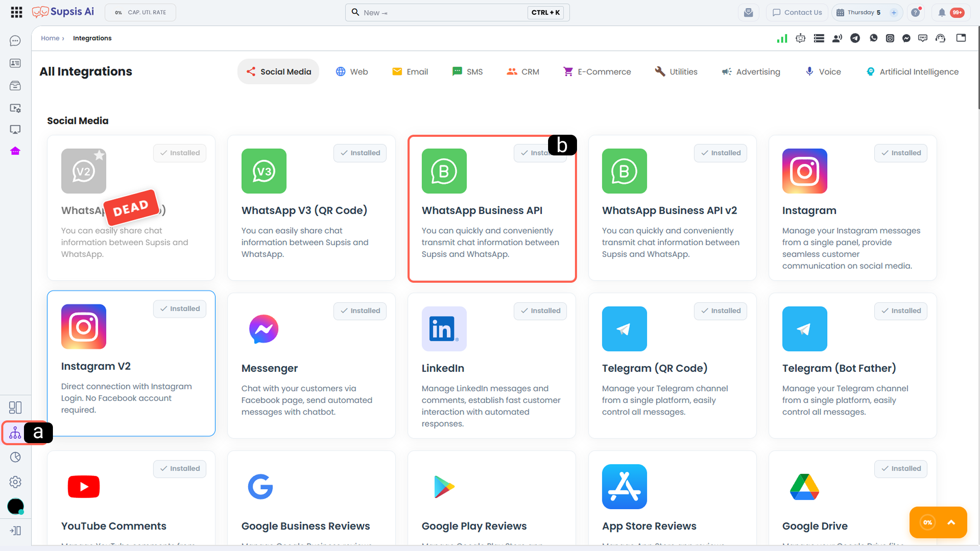
Task: Click the Supsis AI logo
Action: [x=63, y=12]
